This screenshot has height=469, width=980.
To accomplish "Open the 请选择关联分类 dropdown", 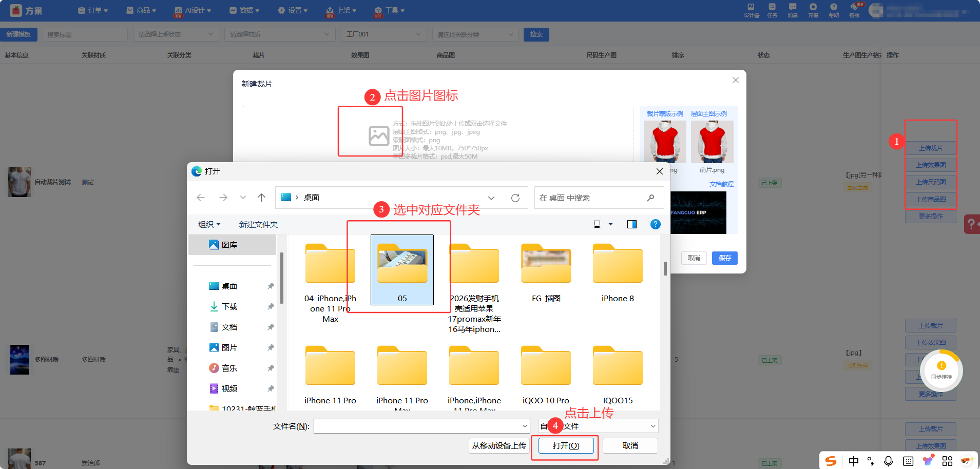I will point(475,34).
